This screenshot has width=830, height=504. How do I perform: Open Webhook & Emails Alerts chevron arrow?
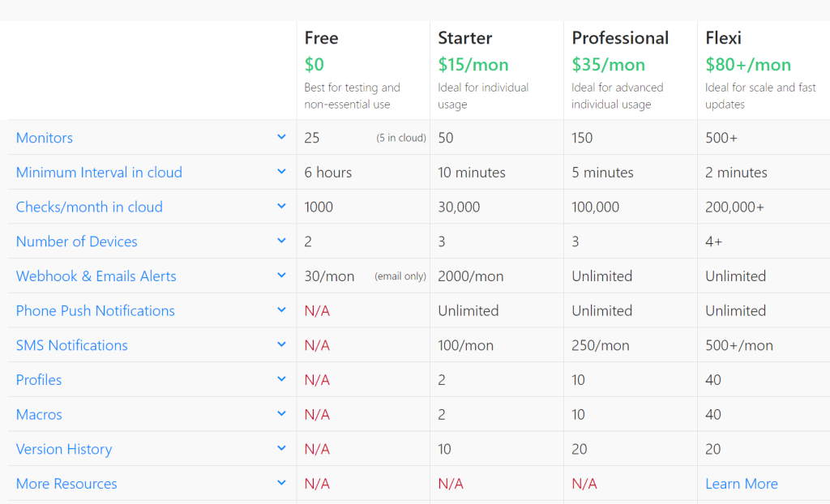281,275
